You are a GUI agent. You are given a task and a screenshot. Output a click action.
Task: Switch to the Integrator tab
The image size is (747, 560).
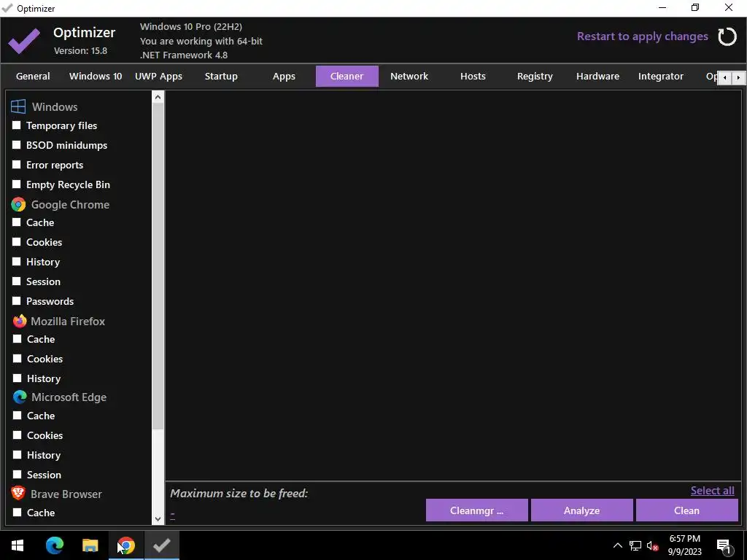tap(661, 76)
